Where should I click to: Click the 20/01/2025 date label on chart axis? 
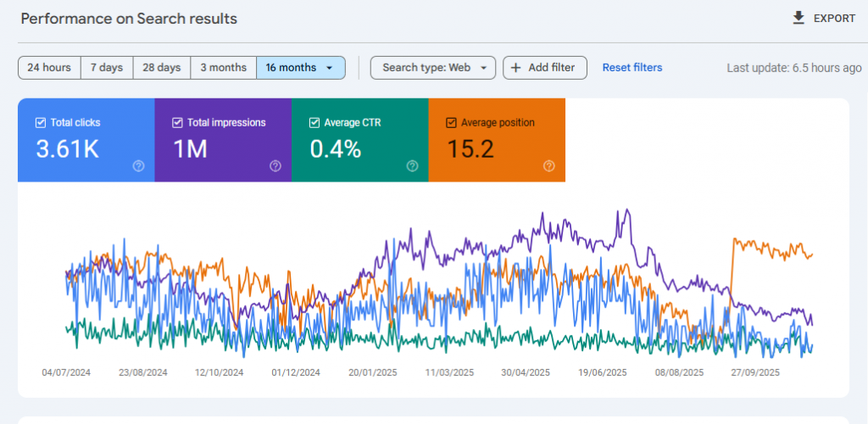coord(373,372)
